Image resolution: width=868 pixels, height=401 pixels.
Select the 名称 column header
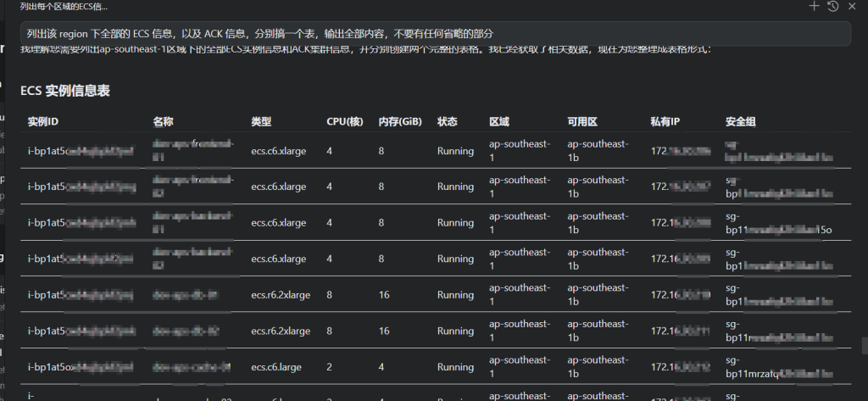164,122
